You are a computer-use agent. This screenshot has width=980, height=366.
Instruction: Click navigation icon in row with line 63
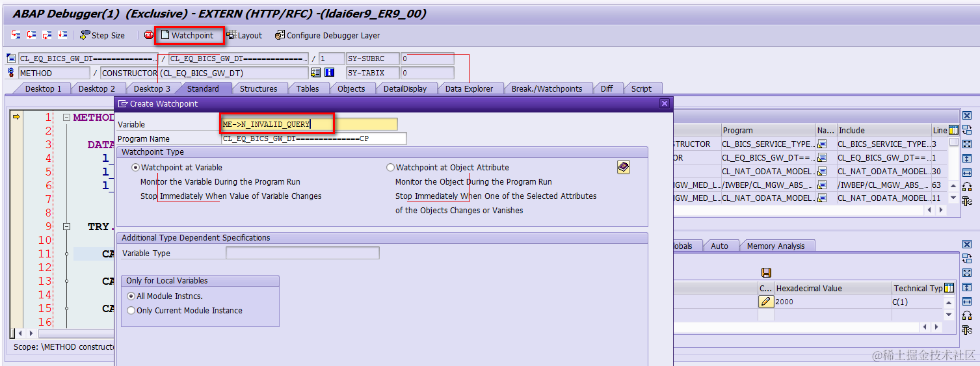pyautogui.click(x=822, y=185)
